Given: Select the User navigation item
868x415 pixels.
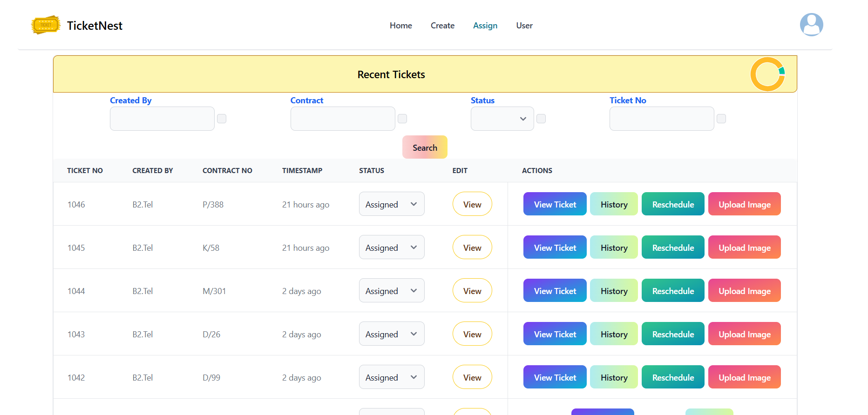Looking at the screenshot, I should pyautogui.click(x=524, y=26).
